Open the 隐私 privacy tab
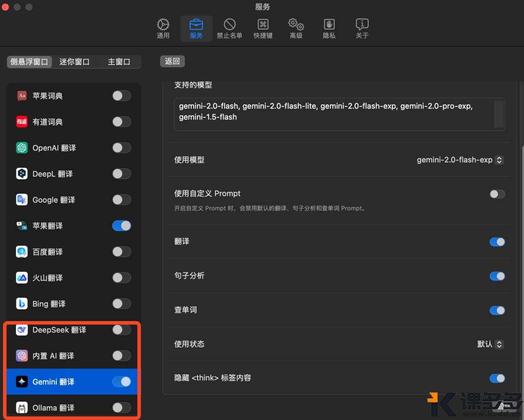 pos(329,29)
